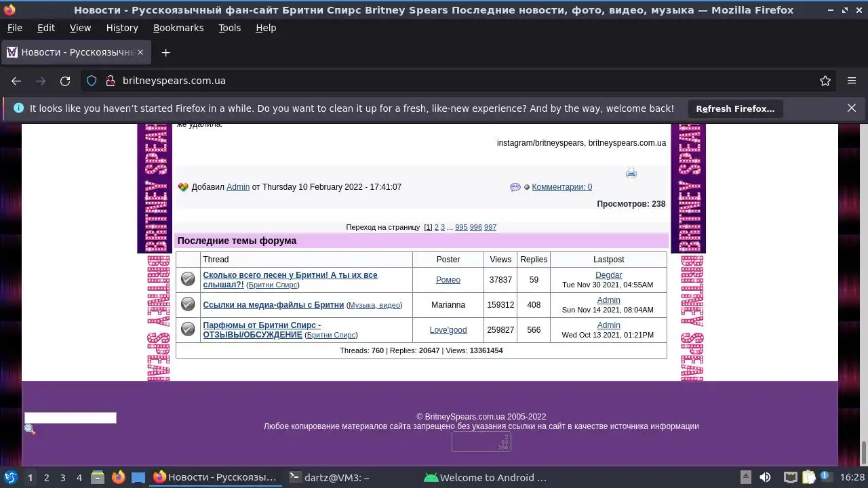Open Degdar lastpost link
868x488 pixels.
[x=608, y=275]
